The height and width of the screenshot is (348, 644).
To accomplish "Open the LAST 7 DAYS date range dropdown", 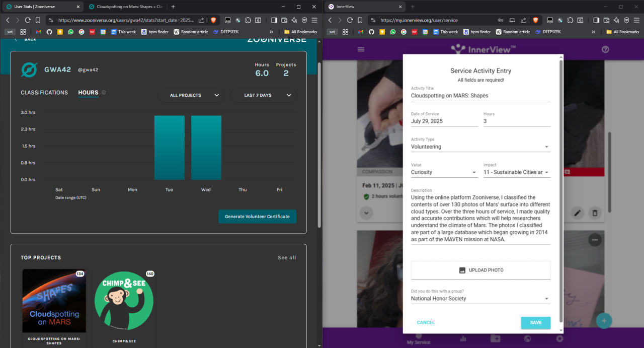I will (264, 95).
